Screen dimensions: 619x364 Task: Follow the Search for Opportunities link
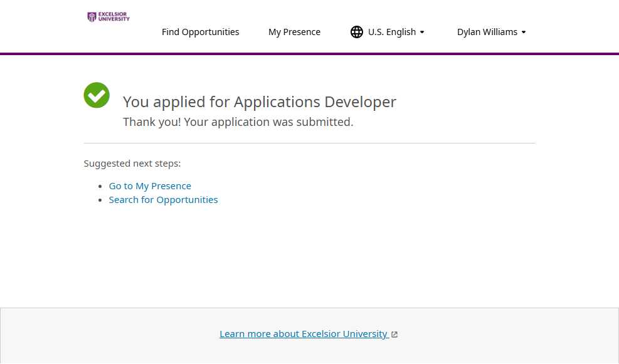[x=163, y=200]
